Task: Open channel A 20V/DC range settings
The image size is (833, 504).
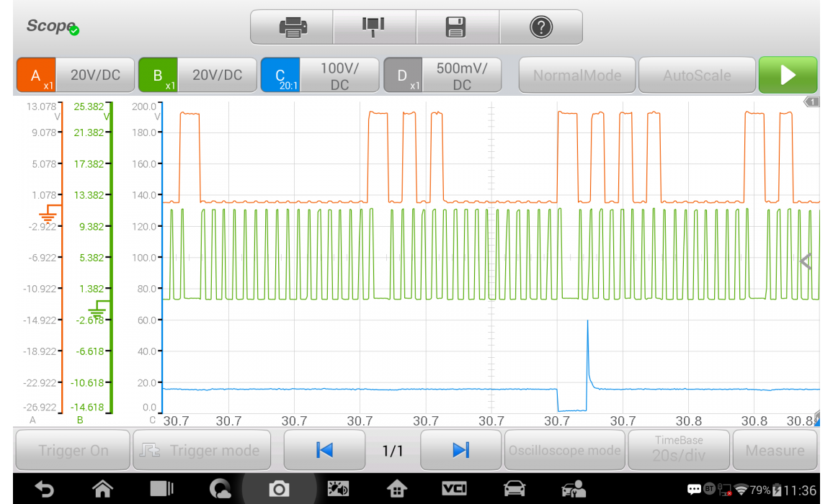Action: point(95,76)
